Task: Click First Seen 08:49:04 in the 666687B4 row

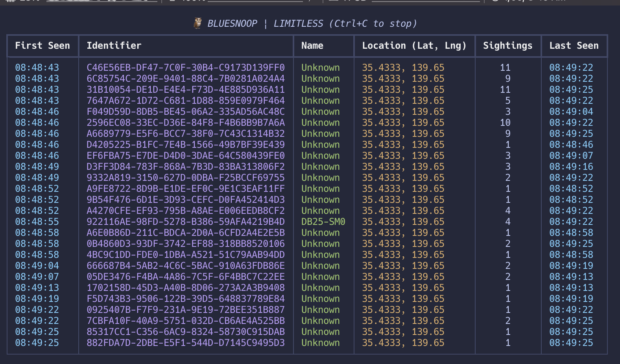Action: (37, 266)
